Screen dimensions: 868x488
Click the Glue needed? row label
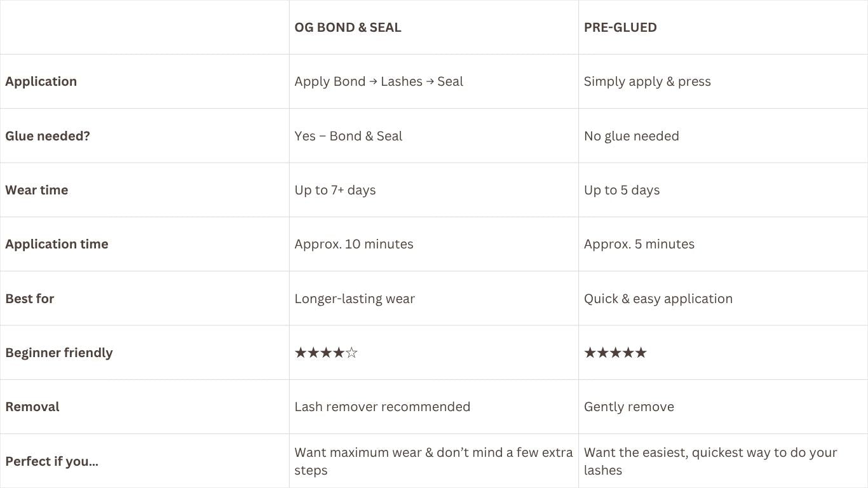click(48, 136)
